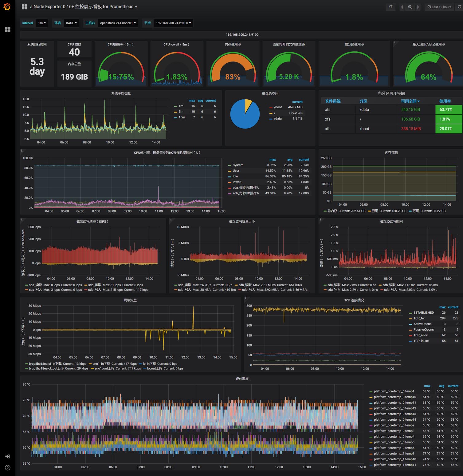The width and height of the screenshot is (463, 476).
Task: Hide the ESTABLISHED series in the TCP panel
Action: tap(424, 312)
